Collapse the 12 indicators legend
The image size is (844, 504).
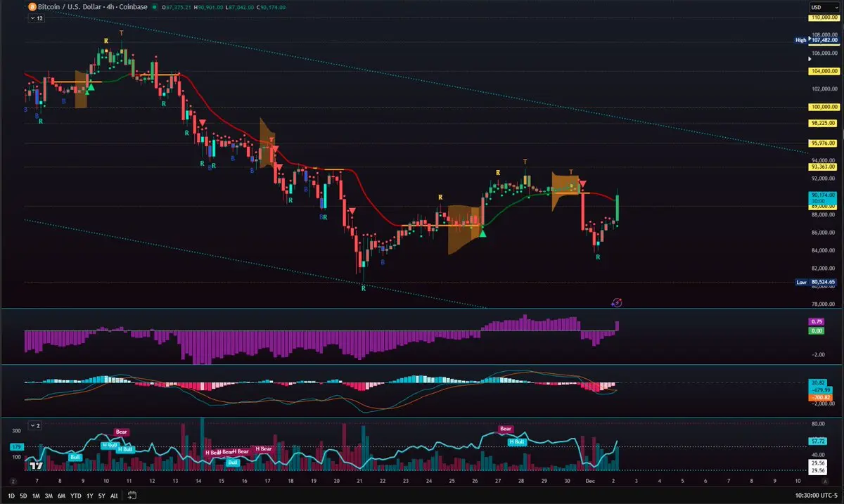36,19
